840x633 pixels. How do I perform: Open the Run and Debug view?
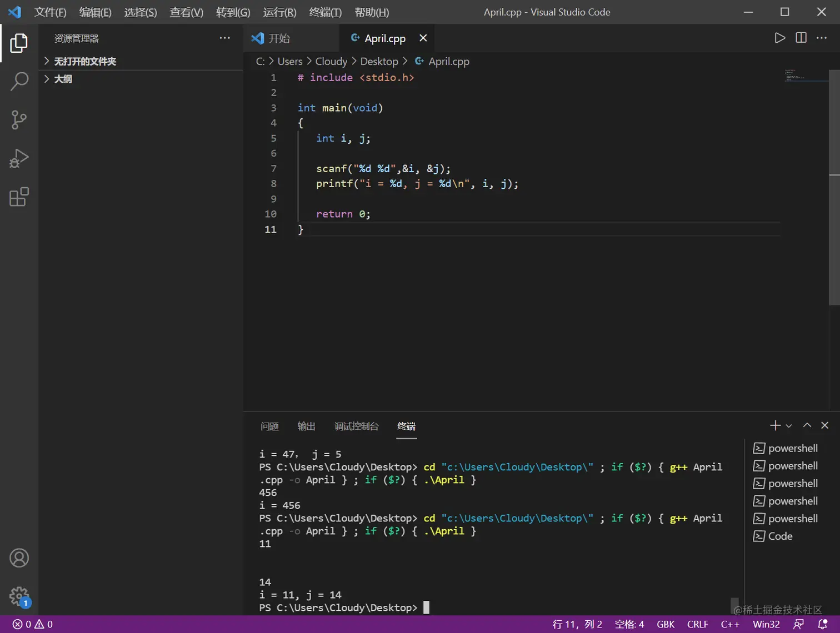click(19, 158)
